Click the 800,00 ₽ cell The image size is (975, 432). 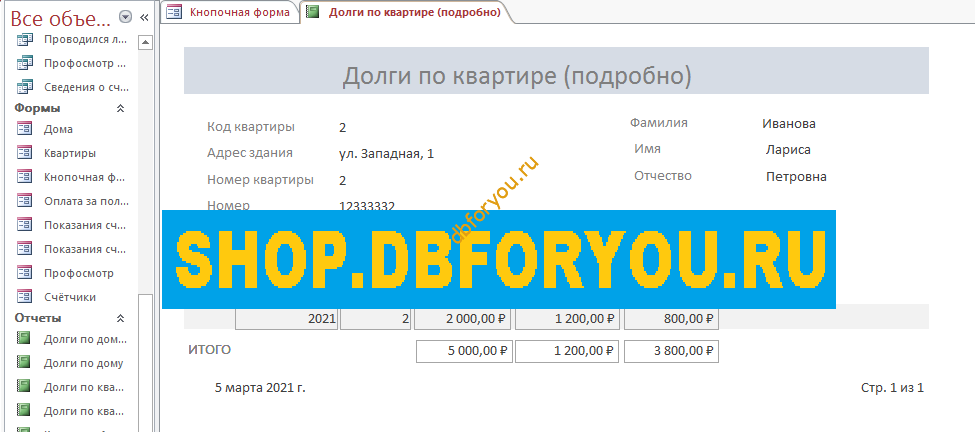(672, 319)
